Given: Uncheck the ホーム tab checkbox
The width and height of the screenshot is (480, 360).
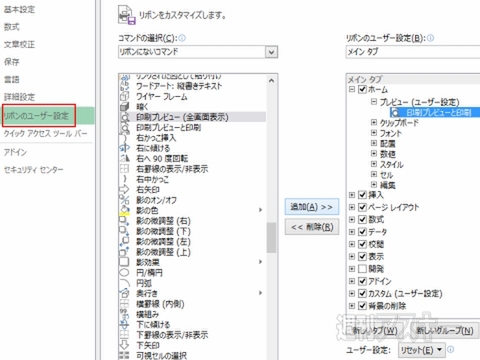Looking at the screenshot, I should click(x=362, y=89).
